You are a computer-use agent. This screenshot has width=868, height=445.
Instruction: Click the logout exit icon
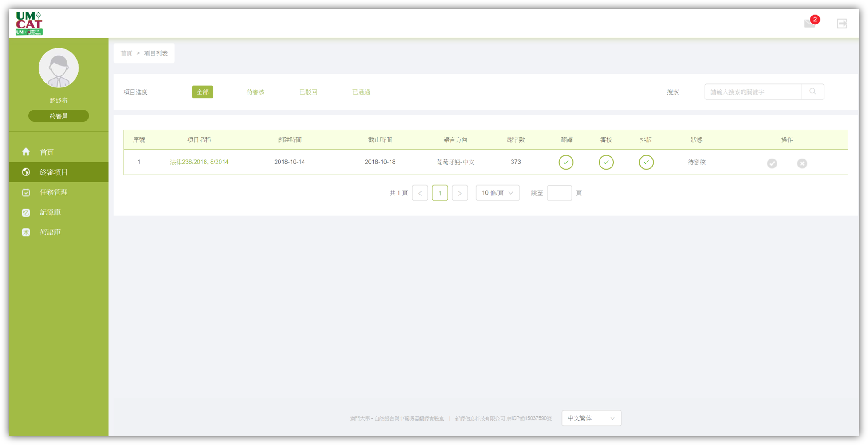tap(842, 23)
